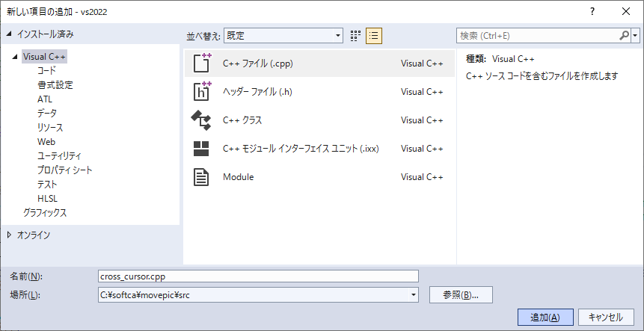Open the sort order dropdown

click(337, 35)
